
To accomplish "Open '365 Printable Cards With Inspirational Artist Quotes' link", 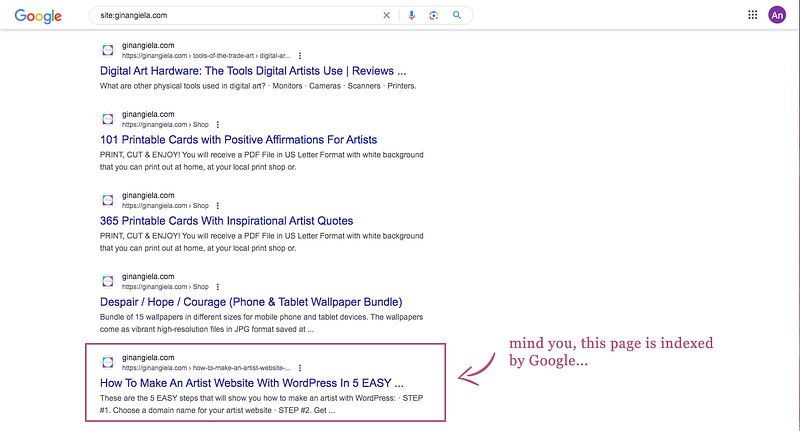I will tap(227, 221).
